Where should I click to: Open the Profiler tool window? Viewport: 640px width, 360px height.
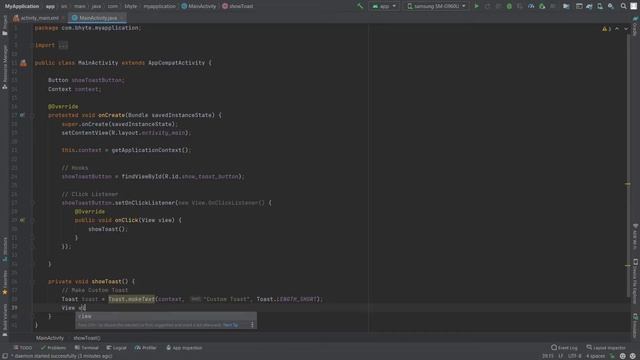(146, 348)
